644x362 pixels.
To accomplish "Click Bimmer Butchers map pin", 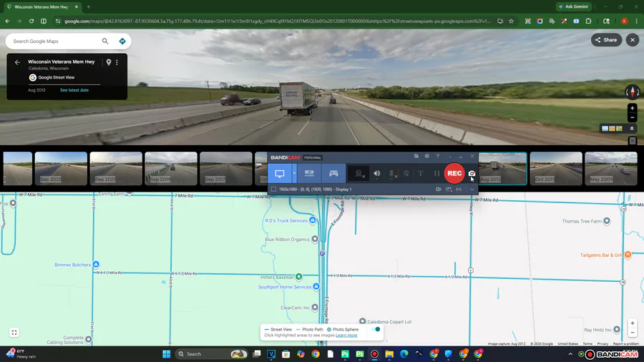I will (x=96, y=264).
